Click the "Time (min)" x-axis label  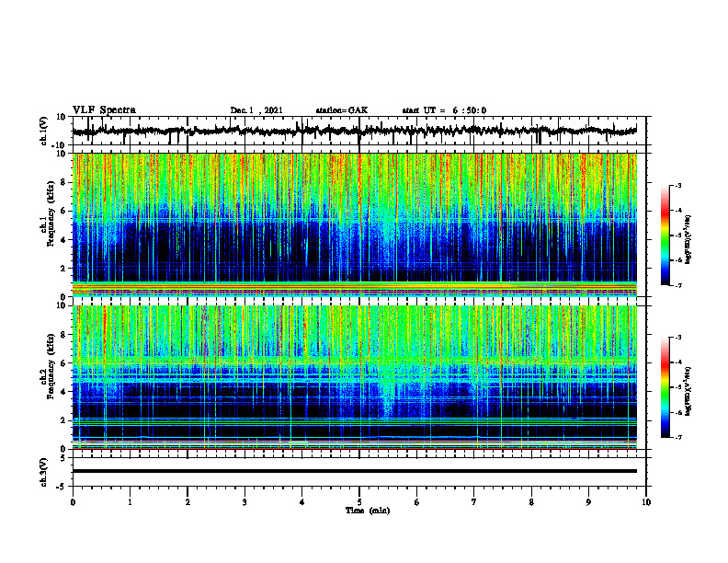(368, 511)
